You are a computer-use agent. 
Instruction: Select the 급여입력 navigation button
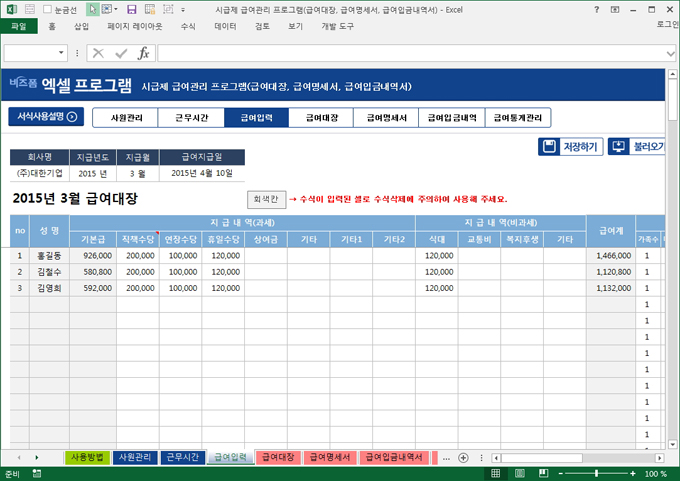coord(256,118)
